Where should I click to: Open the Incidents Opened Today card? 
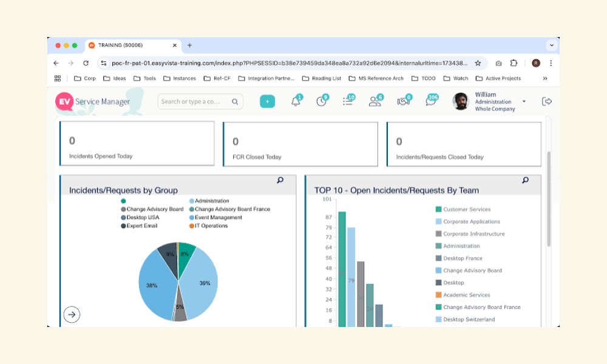click(137, 144)
